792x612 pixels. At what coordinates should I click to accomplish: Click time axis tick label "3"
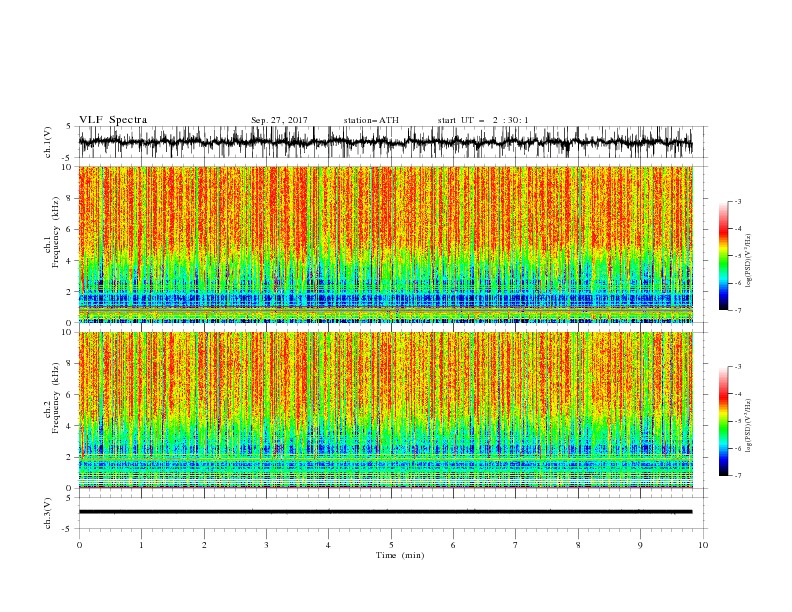point(266,545)
